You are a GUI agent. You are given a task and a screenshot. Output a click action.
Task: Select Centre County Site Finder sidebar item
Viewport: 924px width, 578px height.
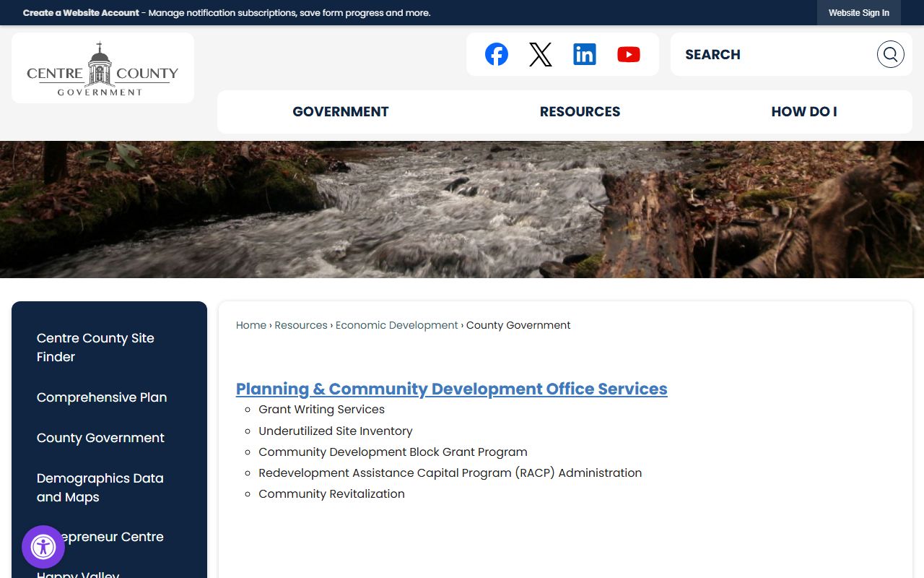[95, 348]
